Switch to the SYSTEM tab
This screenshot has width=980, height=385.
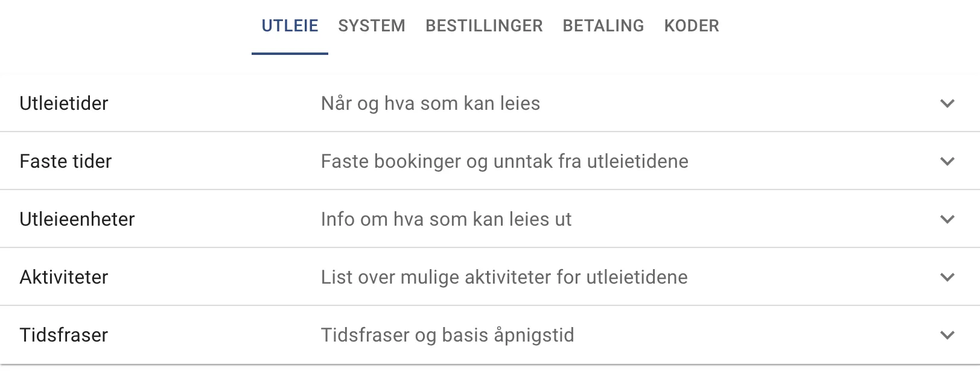click(x=372, y=25)
